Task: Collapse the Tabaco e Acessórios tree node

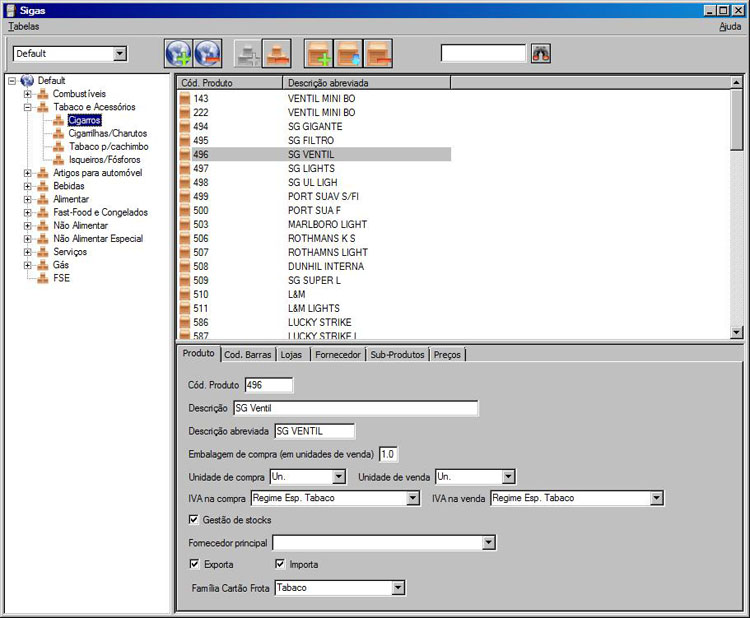Action: pos(28,107)
